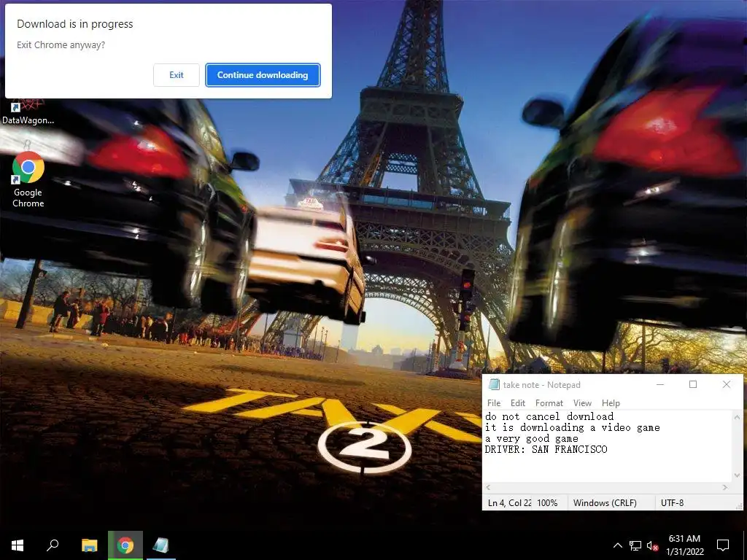Open the DataWagon desktop shortcut
Image resolution: width=747 pixels, height=560 pixels.
28,112
